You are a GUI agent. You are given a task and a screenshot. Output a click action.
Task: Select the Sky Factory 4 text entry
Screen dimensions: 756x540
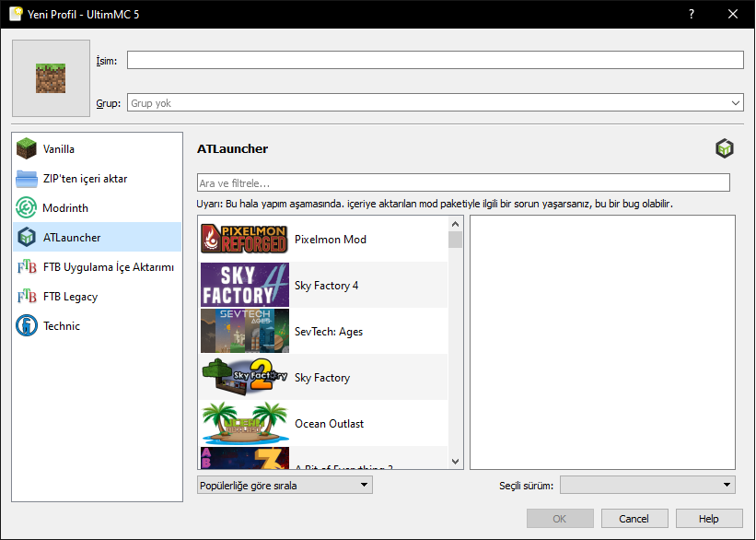pyautogui.click(x=326, y=286)
